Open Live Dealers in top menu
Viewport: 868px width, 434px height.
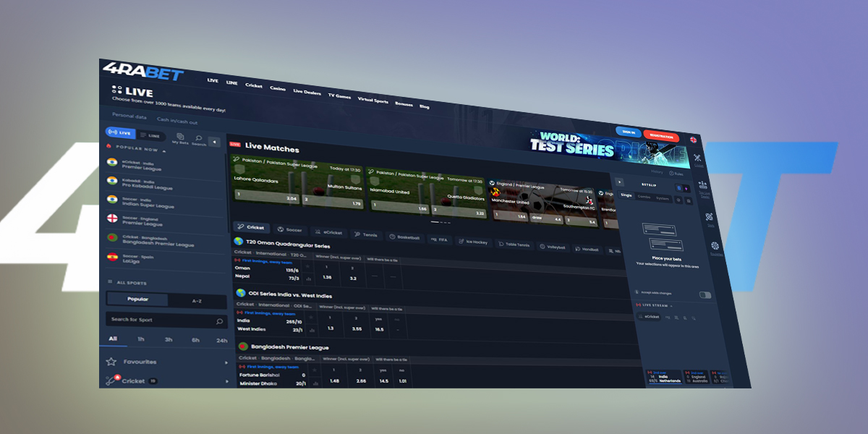click(x=307, y=92)
